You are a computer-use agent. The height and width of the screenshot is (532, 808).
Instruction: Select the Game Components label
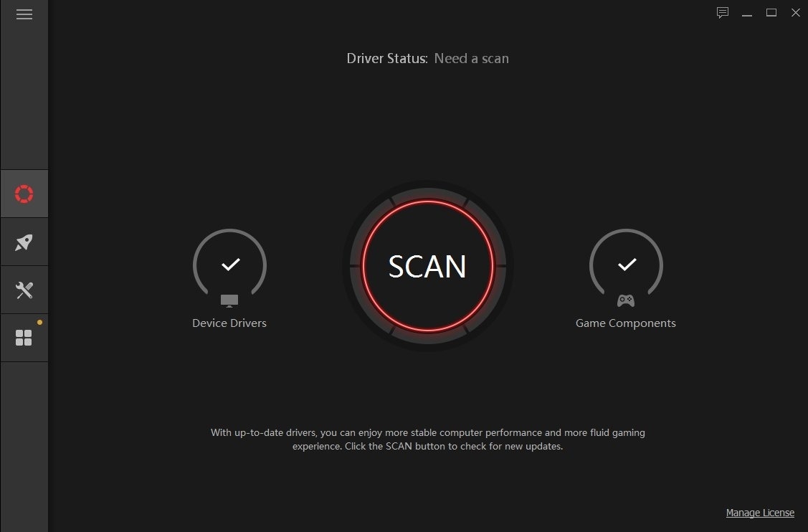(x=626, y=323)
